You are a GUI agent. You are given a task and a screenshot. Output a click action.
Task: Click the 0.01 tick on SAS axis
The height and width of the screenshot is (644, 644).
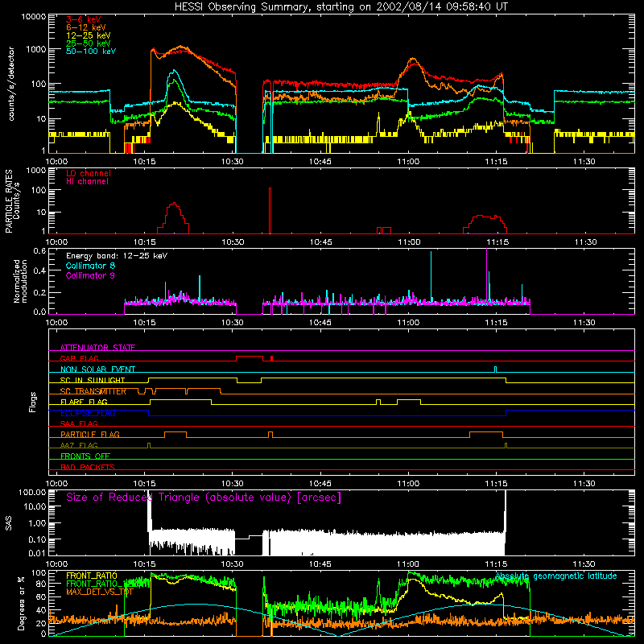pyautogui.click(x=37, y=553)
